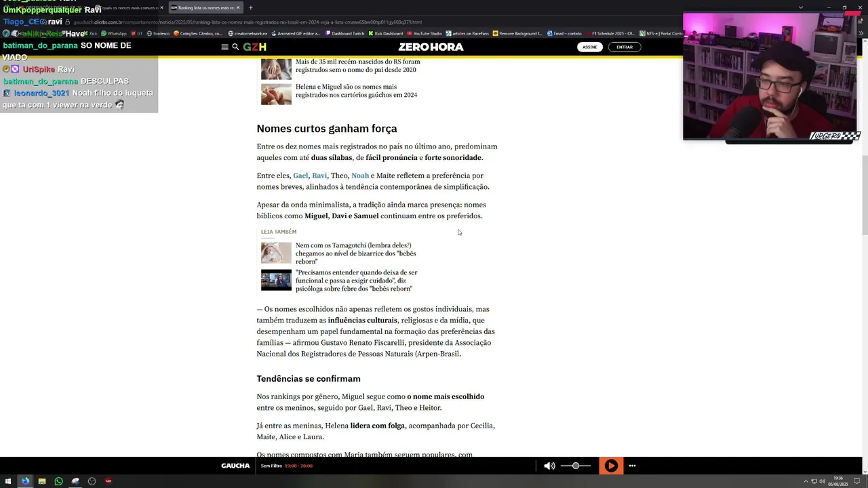This screenshot has width=868, height=488.
Task: Open the radio player more options dots
Action: tap(632, 466)
